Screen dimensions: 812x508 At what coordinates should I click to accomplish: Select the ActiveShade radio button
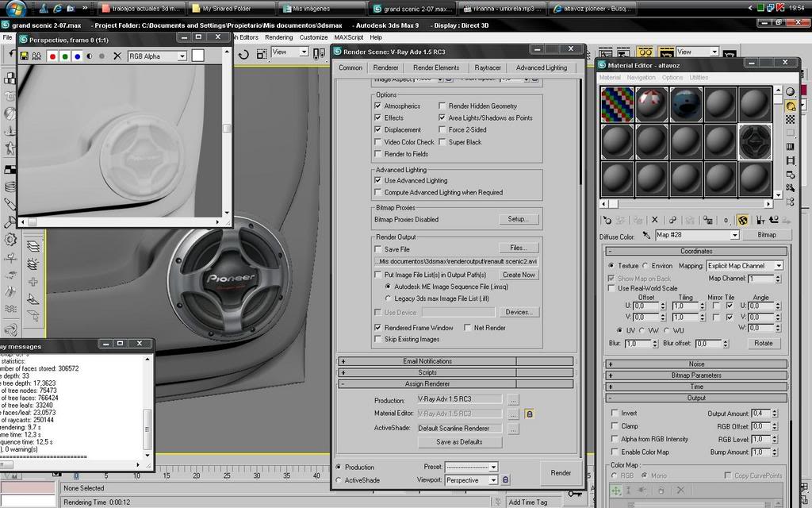[339, 480]
